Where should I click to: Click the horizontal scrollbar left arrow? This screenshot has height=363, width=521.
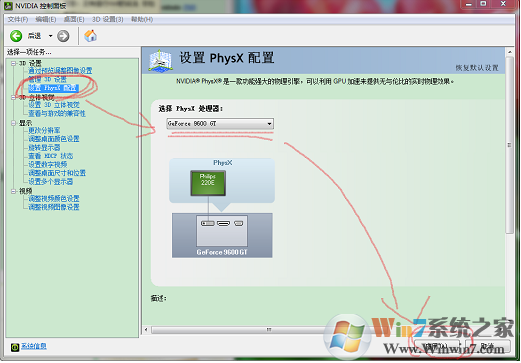coord(146,330)
